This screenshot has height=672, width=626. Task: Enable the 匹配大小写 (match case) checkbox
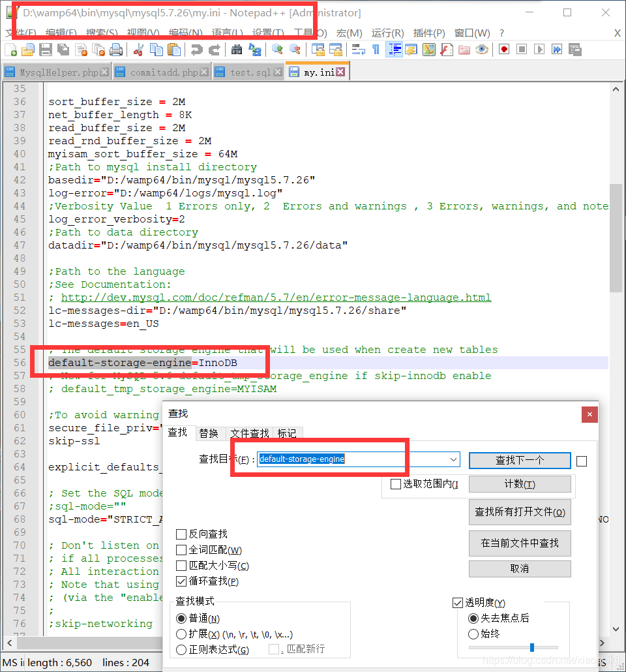(181, 565)
